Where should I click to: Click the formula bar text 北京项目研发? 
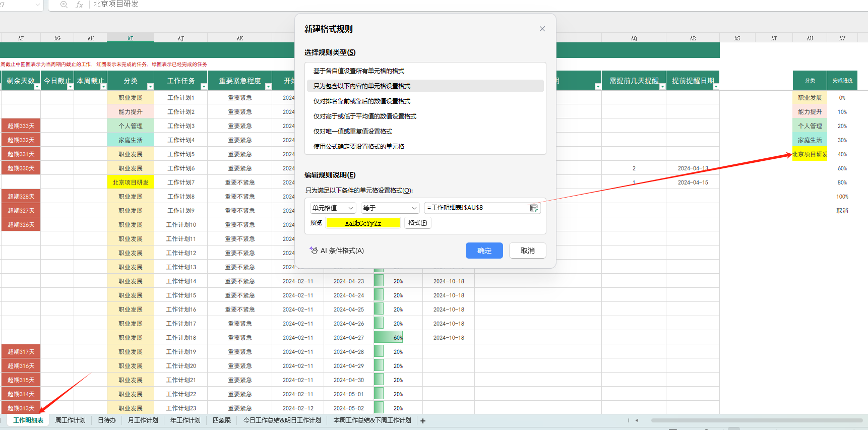click(x=116, y=4)
